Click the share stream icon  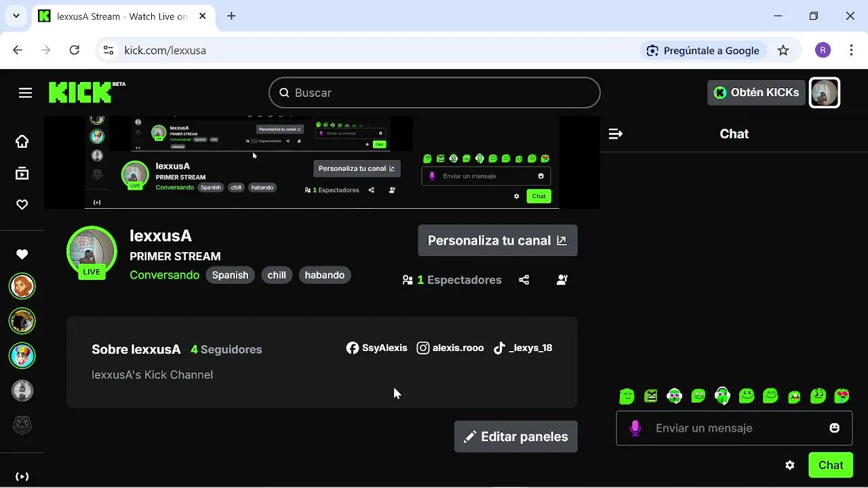coord(524,280)
